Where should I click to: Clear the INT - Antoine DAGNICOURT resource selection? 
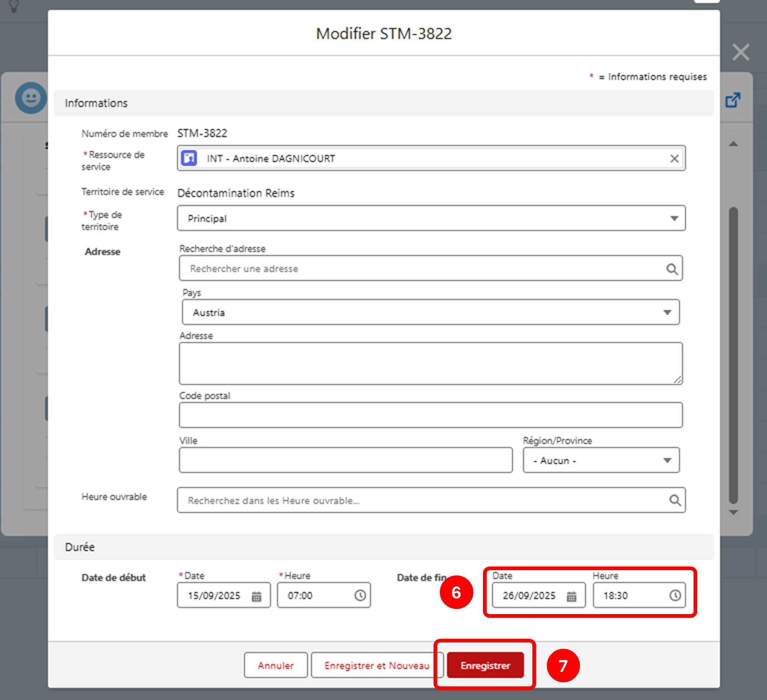[674, 159]
